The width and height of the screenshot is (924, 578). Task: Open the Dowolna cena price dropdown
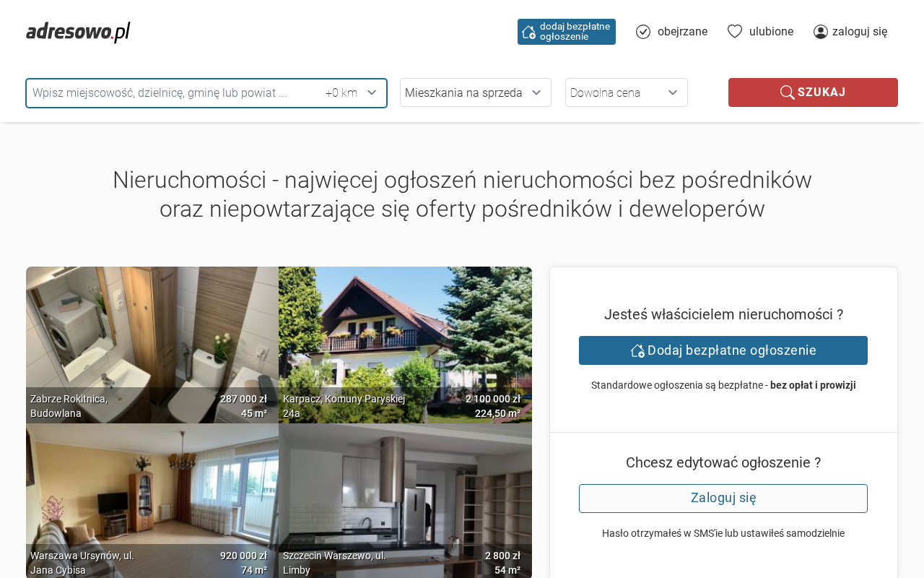[x=627, y=92]
